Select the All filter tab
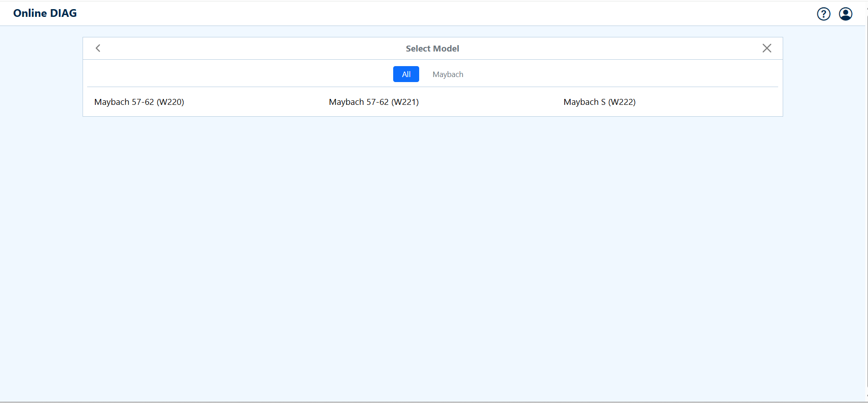This screenshot has height=403, width=868. (405, 74)
